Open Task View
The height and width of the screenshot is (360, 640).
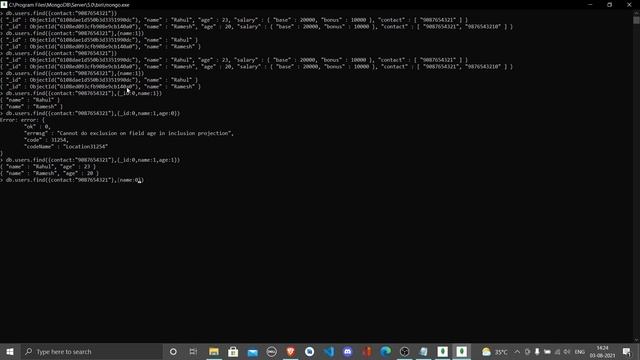point(193,351)
